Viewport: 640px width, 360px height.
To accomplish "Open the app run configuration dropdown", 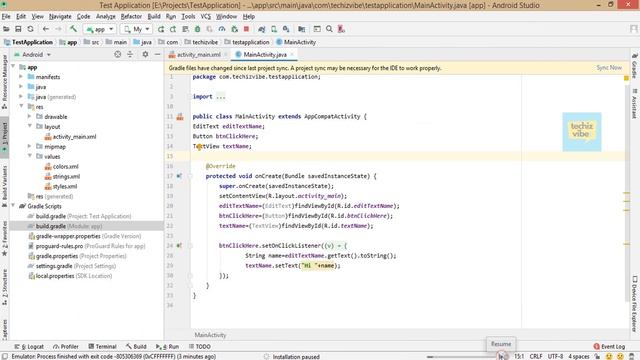I will coord(100,29).
